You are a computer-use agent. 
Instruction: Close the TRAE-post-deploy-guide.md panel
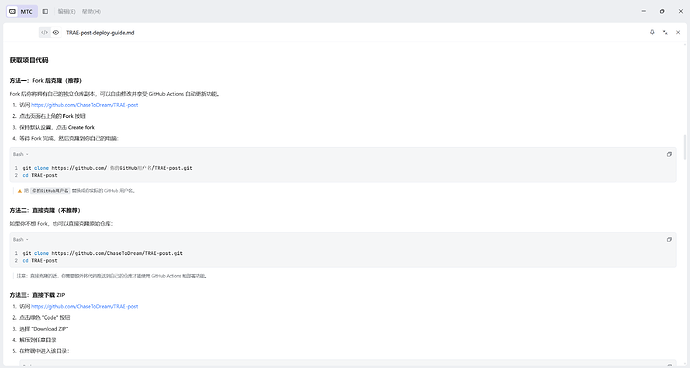coord(678,32)
